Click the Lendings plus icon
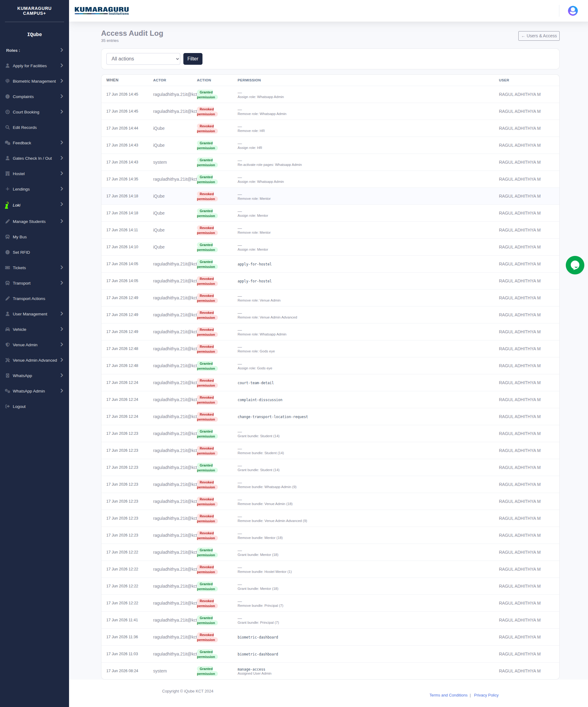588x707 pixels. [7, 189]
